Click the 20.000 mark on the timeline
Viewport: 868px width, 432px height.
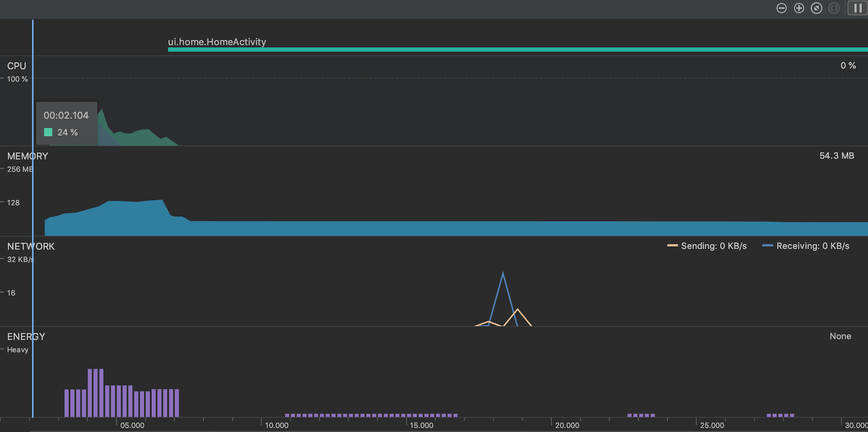click(567, 425)
